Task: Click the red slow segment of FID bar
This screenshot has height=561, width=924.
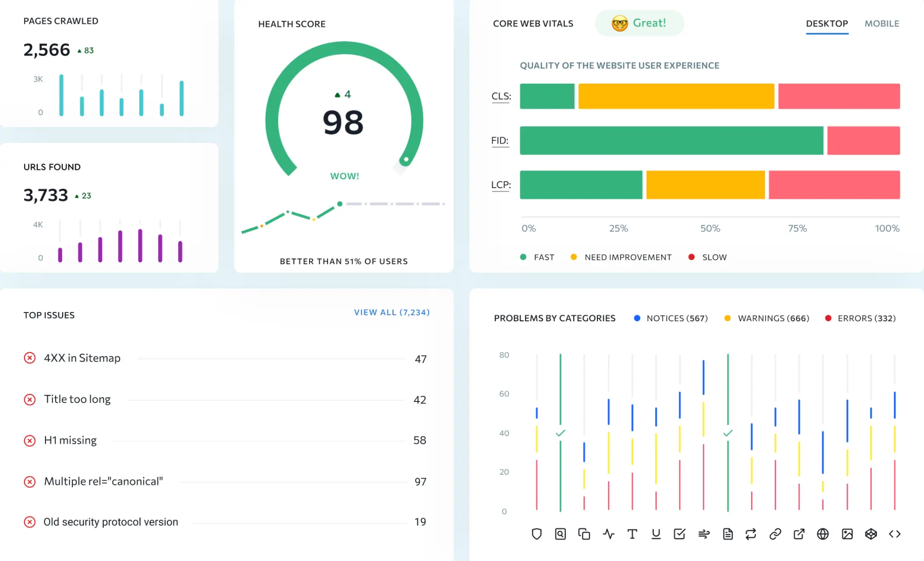Action: pyautogui.click(x=863, y=141)
